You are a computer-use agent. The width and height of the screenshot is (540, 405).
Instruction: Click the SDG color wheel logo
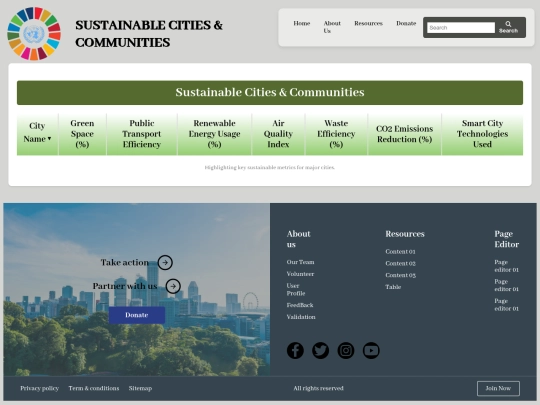point(34,34)
